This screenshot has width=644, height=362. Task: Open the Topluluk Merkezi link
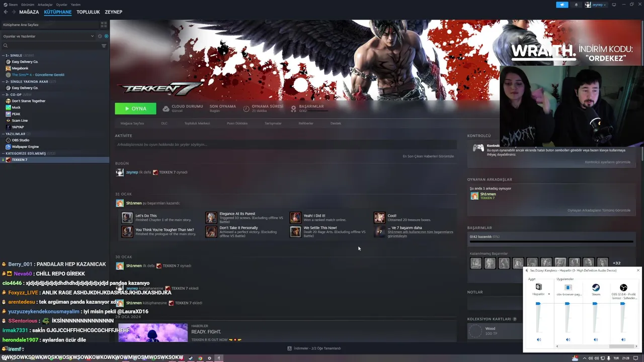pyautogui.click(x=197, y=123)
